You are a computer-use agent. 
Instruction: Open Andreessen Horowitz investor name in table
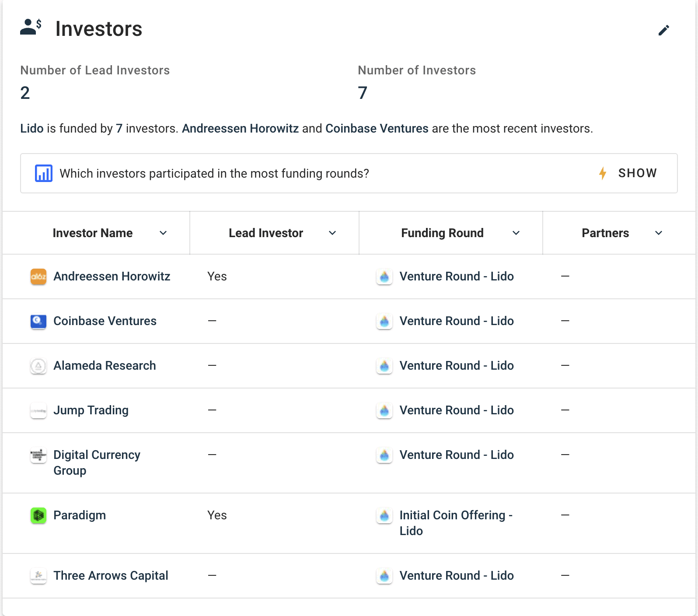click(112, 276)
